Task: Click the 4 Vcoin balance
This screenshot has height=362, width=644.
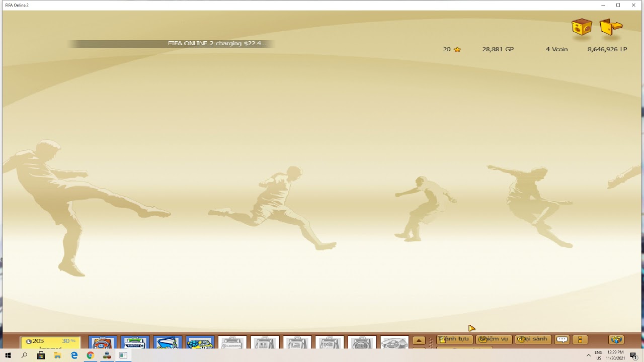Action: (556, 49)
